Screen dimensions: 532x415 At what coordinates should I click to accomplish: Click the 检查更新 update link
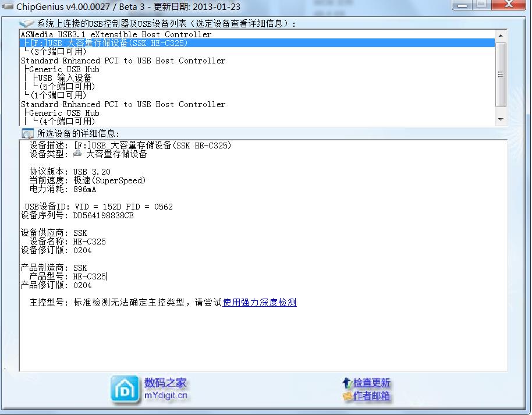(371, 382)
